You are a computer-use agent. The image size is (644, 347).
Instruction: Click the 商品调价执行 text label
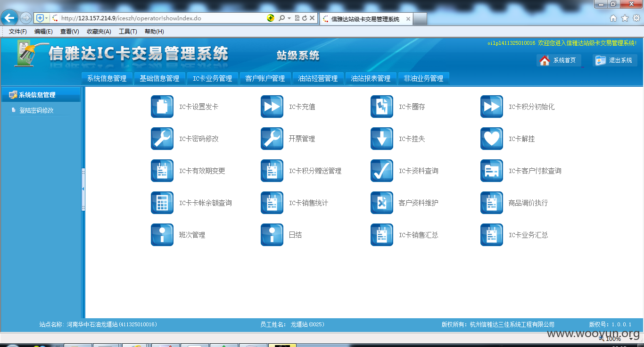click(x=528, y=203)
